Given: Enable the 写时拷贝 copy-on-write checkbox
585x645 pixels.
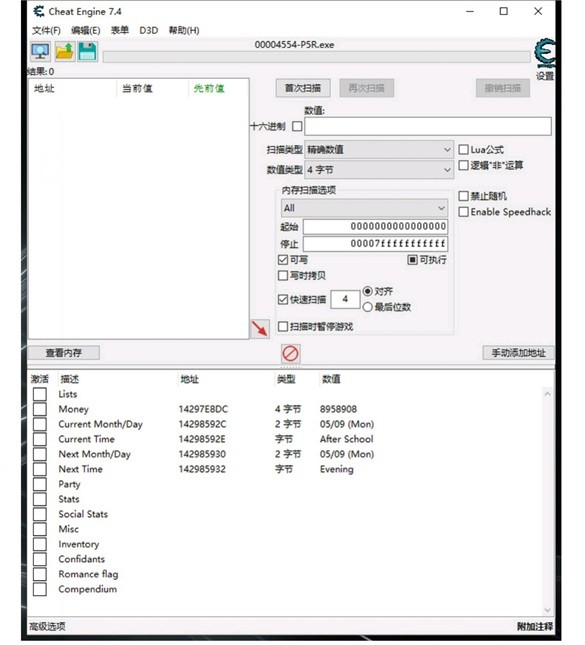Looking at the screenshot, I should click(x=283, y=276).
